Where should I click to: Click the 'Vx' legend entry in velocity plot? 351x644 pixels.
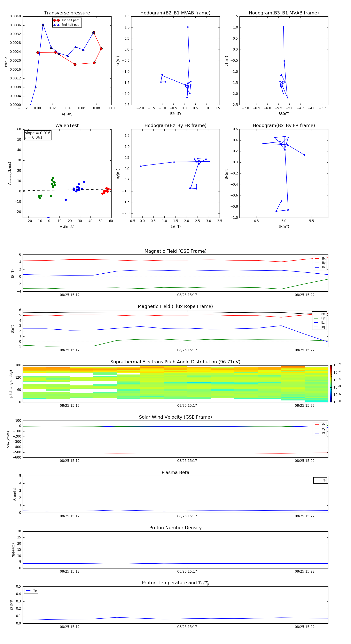[320, 424]
